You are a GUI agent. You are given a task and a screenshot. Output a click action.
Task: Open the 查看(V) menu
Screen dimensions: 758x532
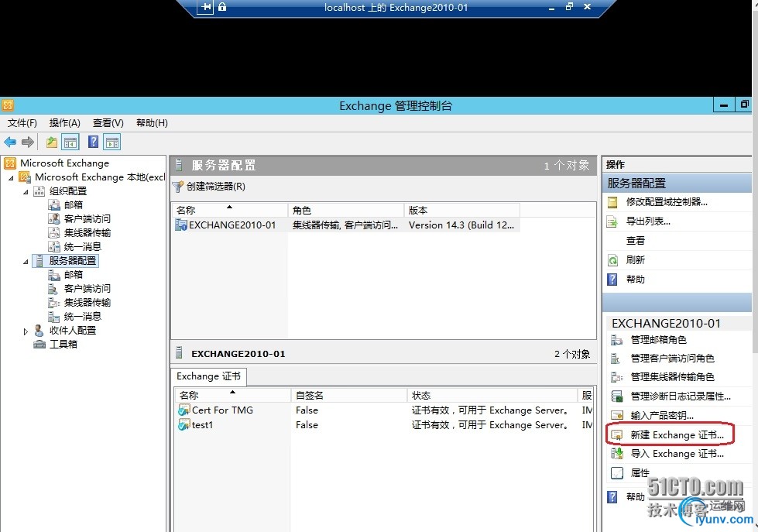tap(108, 123)
